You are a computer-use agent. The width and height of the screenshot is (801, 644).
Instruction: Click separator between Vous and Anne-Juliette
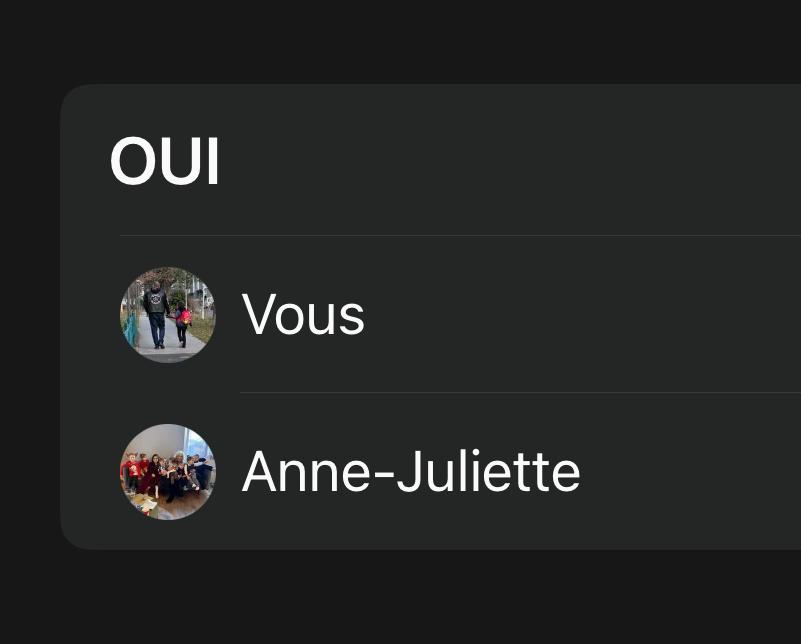520,393
